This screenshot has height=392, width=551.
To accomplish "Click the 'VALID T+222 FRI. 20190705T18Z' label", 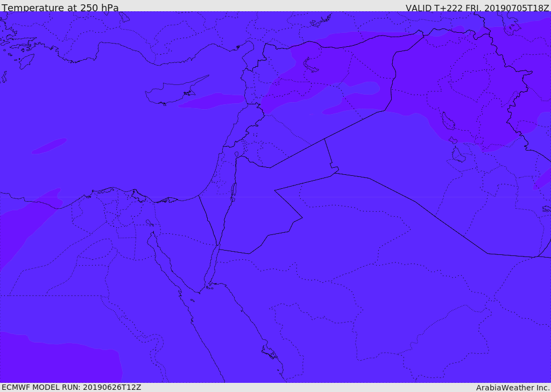I will click(x=477, y=8).
